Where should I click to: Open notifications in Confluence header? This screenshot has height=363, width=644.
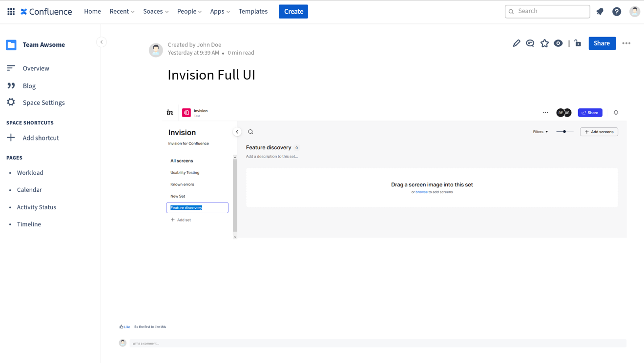tap(600, 12)
